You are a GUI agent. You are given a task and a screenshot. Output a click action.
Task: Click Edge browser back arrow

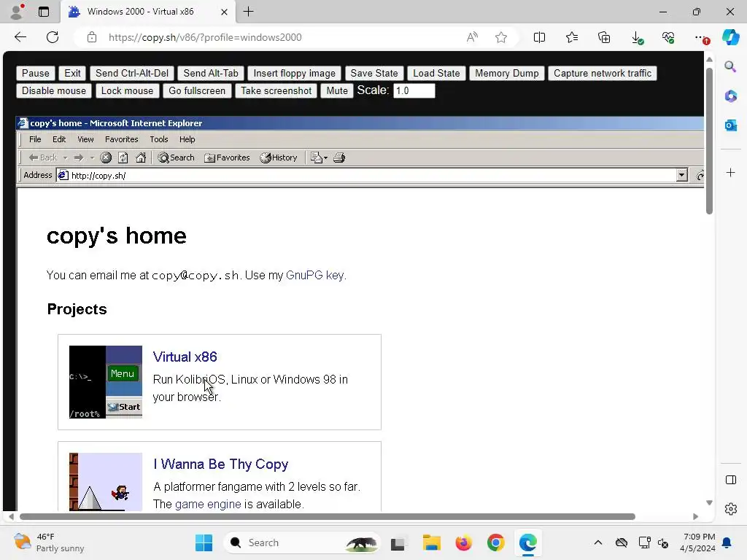click(20, 37)
